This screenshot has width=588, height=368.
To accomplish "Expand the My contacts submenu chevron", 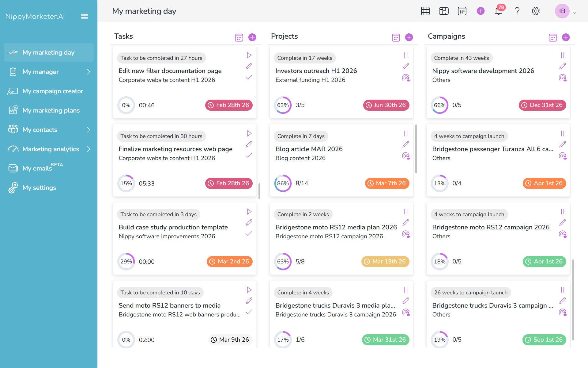I will 89,130.
